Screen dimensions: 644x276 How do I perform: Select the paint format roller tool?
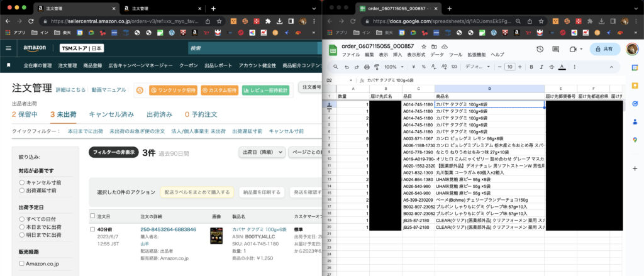click(377, 67)
